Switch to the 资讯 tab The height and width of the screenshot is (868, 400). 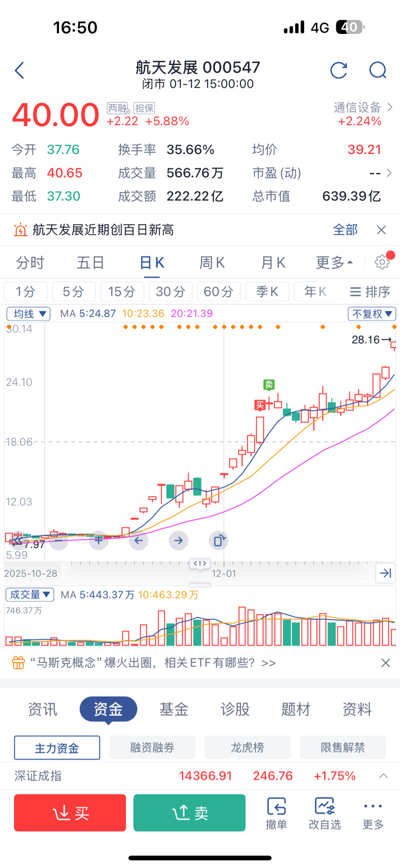click(x=42, y=710)
